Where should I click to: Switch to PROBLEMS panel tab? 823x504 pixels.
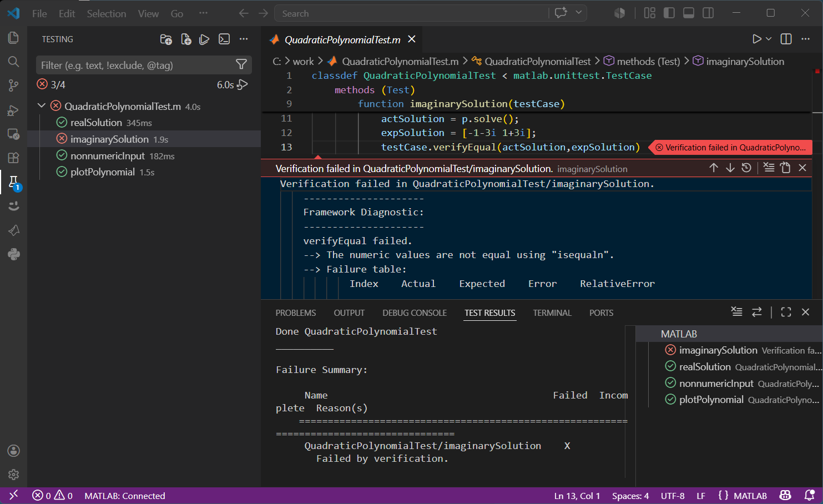[x=296, y=313]
